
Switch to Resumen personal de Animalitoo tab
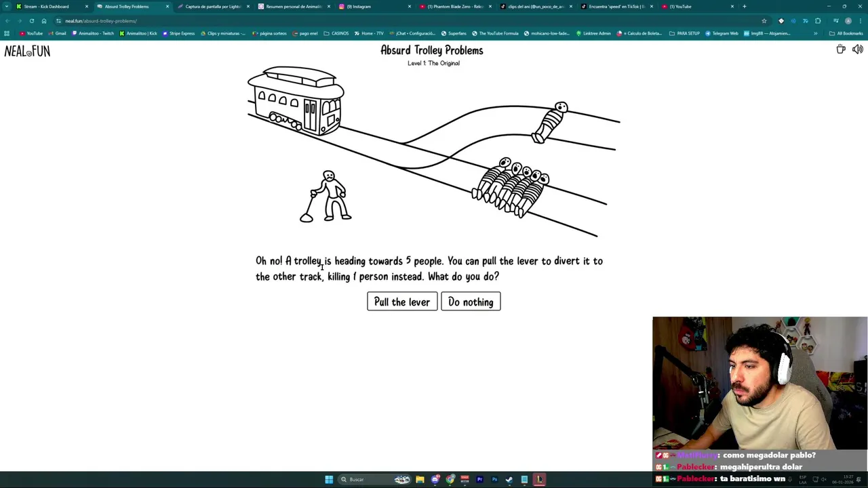coord(294,6)
